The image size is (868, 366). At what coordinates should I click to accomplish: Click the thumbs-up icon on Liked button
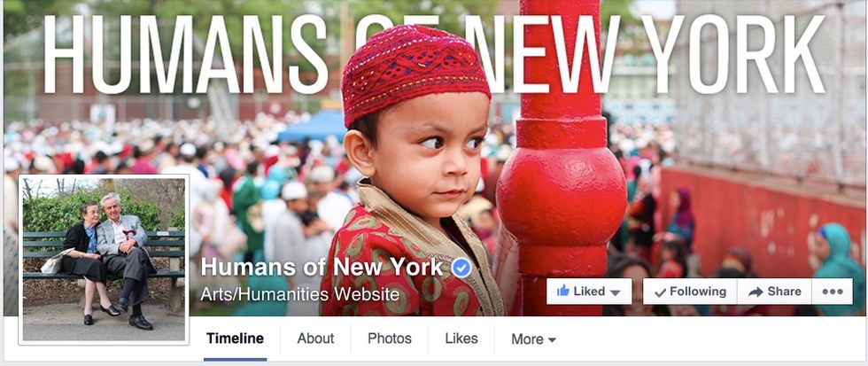point(563,291)
